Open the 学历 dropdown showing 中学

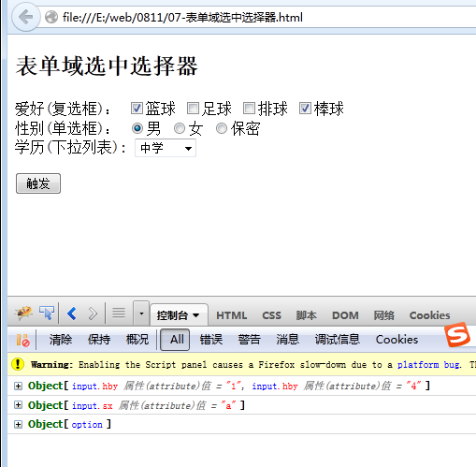[166, 148]
